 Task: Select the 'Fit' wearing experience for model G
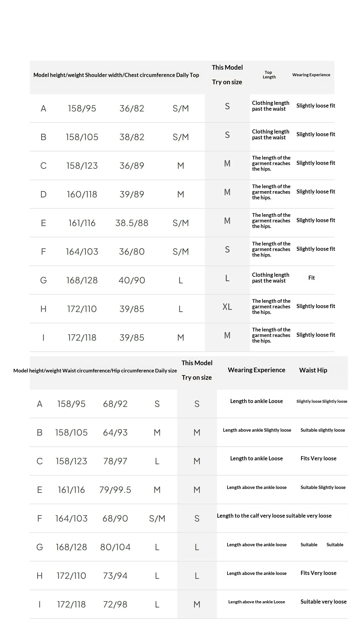click(x=311, y=278)
